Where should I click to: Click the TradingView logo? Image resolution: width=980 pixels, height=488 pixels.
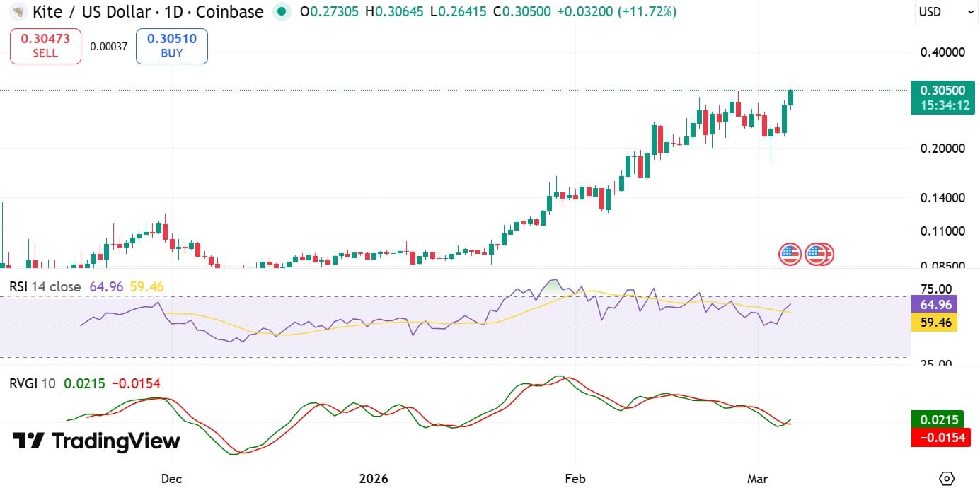96,441
